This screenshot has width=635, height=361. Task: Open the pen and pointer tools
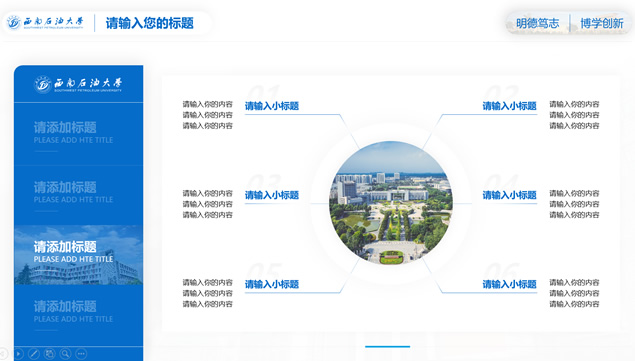(34, 354)
